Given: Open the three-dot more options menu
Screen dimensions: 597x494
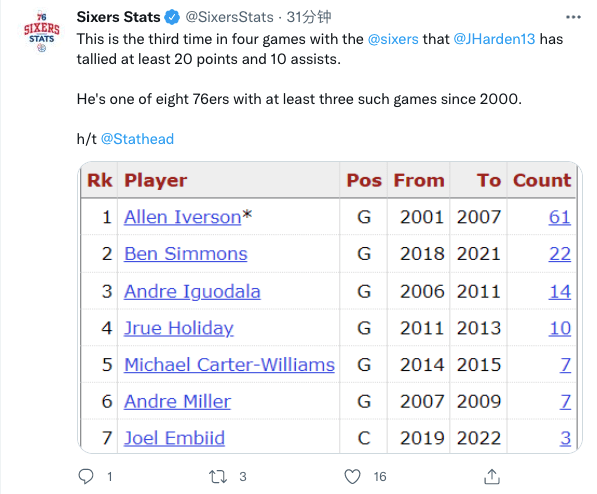Looking at the screenshot, I should [573, 17].
